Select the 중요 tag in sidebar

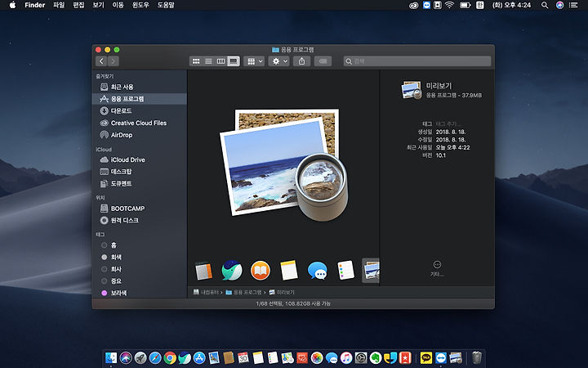(x=140, y=281)
